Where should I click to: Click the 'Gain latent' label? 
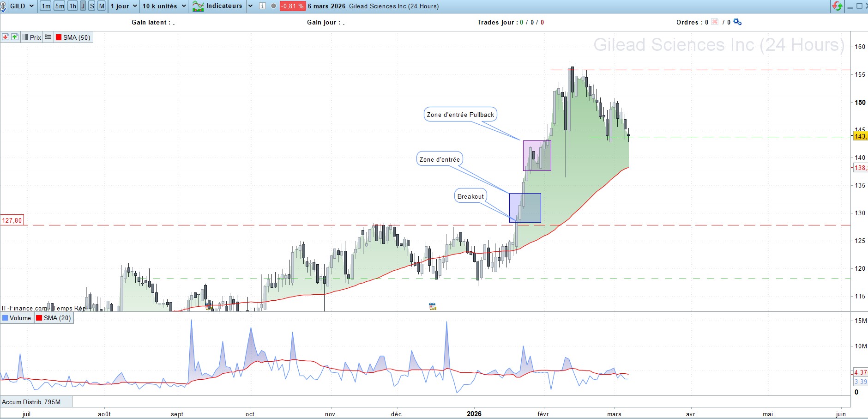(153, 22)
